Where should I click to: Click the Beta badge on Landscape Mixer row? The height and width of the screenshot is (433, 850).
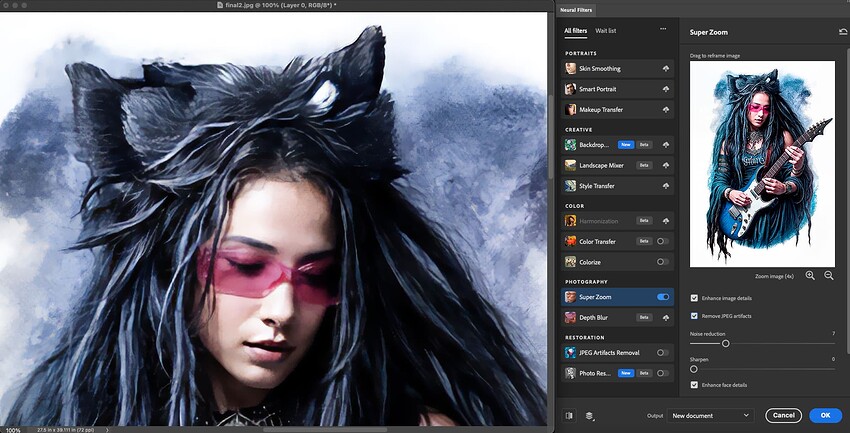[644, 166]
